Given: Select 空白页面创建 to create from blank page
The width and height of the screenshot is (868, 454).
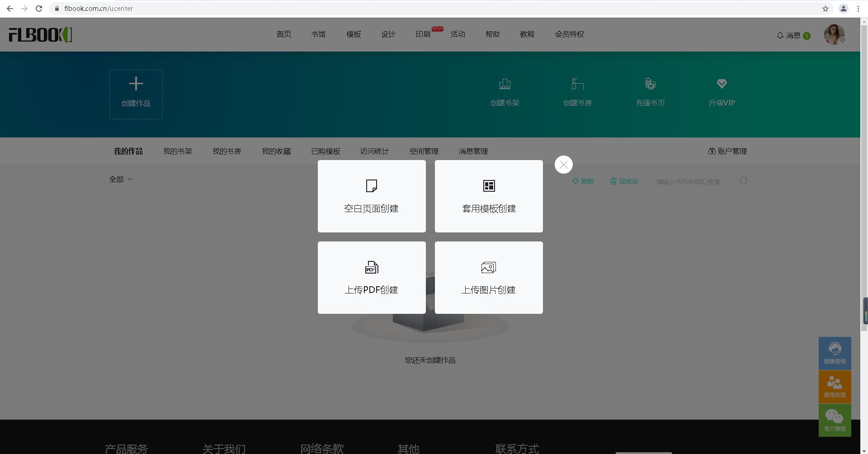Looking at the screenshot, I should (x=371, y=196).
